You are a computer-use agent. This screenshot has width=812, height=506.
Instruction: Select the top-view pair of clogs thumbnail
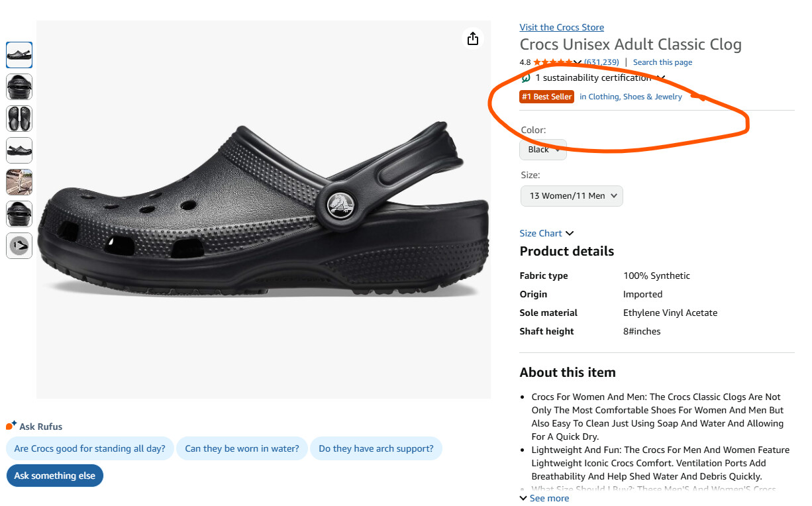[x=19, y=119]
